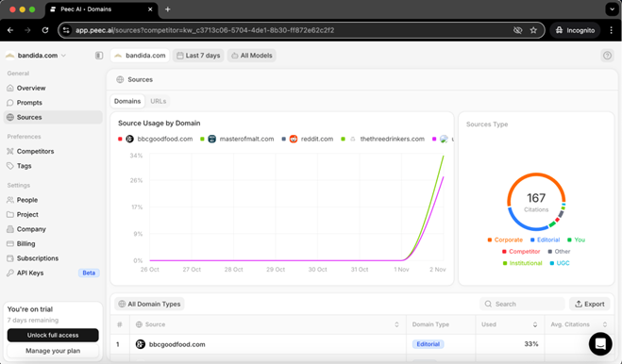Click the Incognito profile button

click(575, 30)
